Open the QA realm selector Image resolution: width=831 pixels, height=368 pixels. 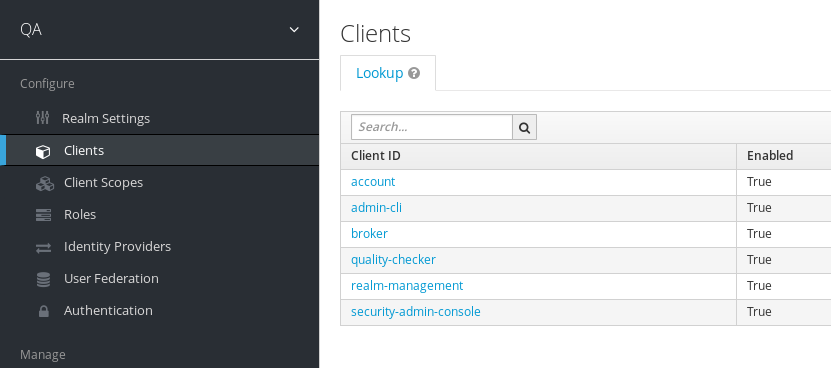pyautogui.click(x=160, y=30)
